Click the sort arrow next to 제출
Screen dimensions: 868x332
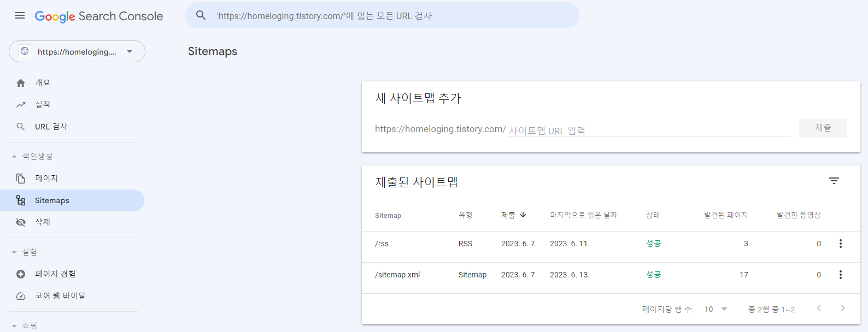click(x=523, y=215)
